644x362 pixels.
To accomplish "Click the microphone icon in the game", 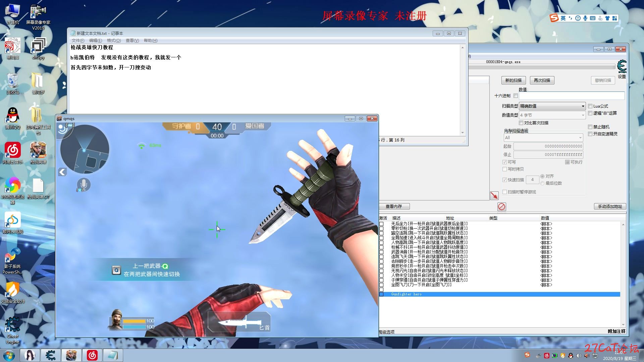I will [84, 185].
